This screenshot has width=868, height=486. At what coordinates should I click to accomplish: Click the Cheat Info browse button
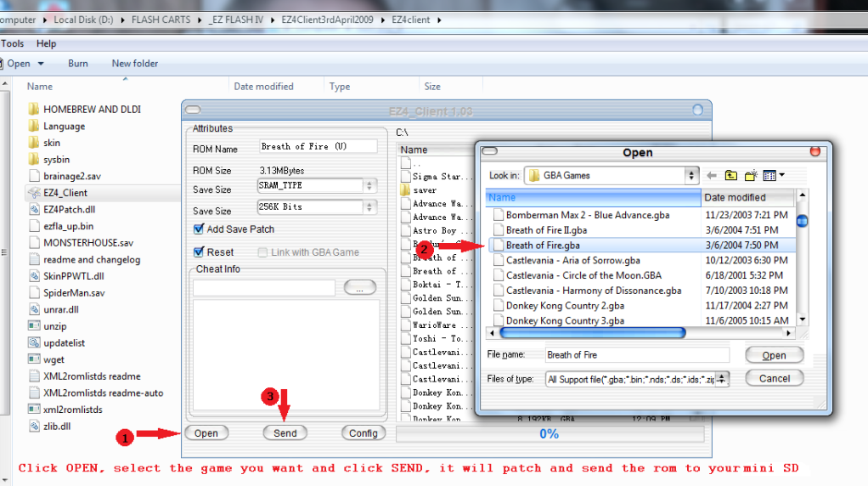(360, 288)
